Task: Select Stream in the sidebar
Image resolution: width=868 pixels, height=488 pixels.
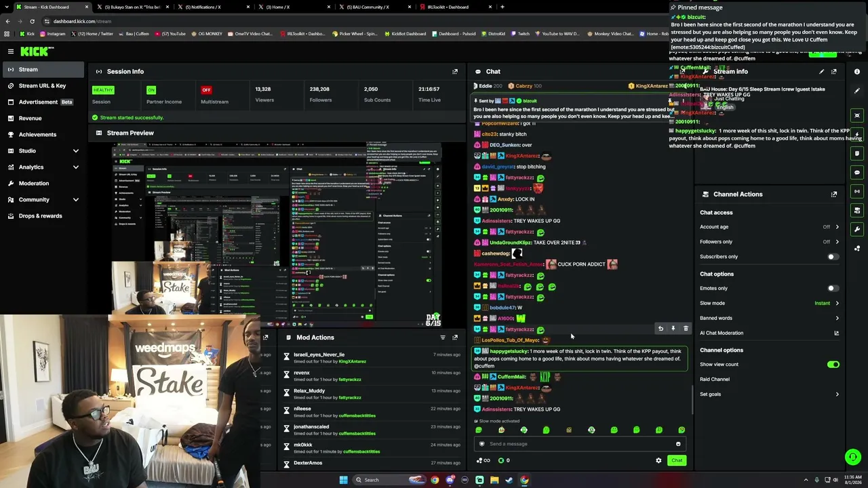Action: 43,69
